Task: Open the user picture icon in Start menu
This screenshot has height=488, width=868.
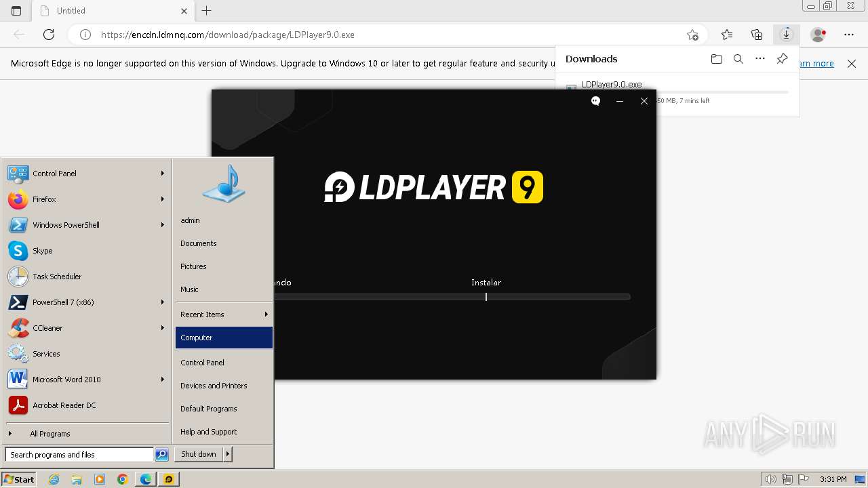Action: (x=224, y=184)
